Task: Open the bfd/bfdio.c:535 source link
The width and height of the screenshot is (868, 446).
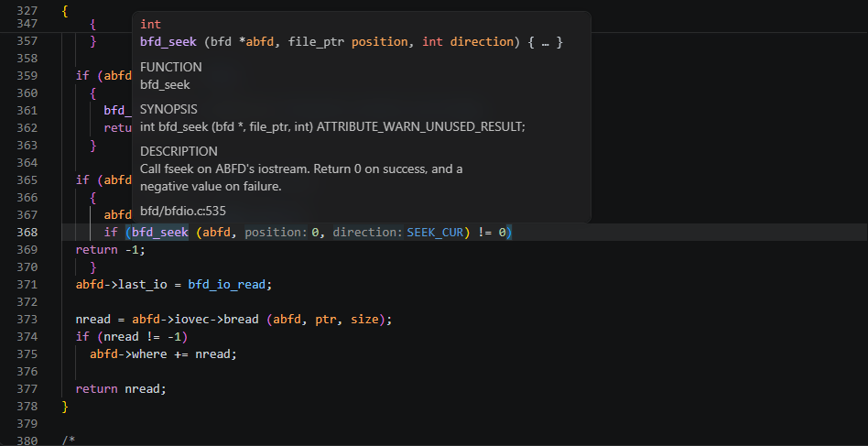Action: [x=183, y=211]
